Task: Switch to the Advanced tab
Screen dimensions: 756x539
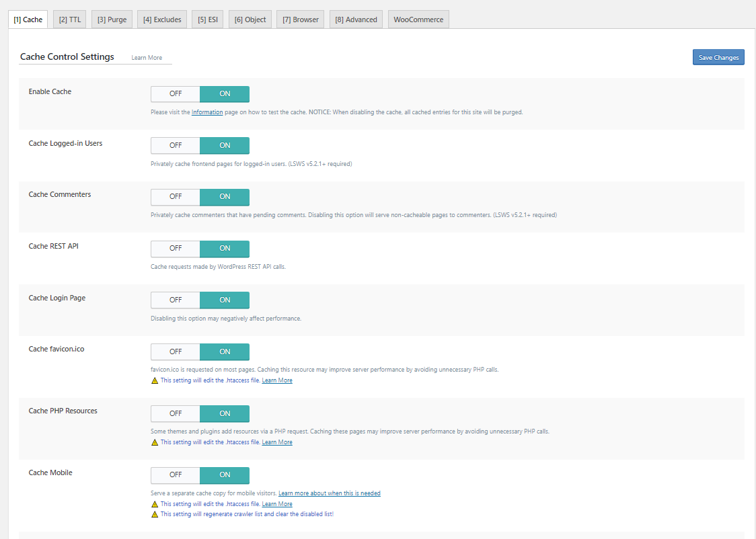Action: [356, 19]
